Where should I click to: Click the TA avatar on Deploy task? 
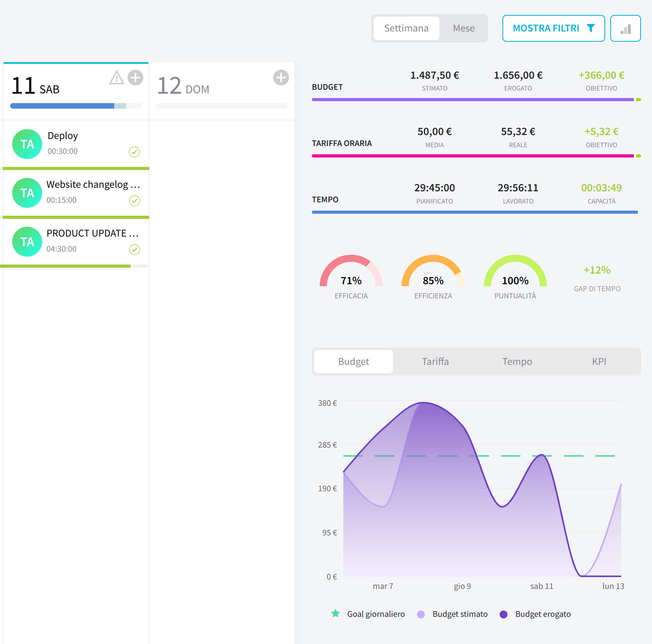27,144
